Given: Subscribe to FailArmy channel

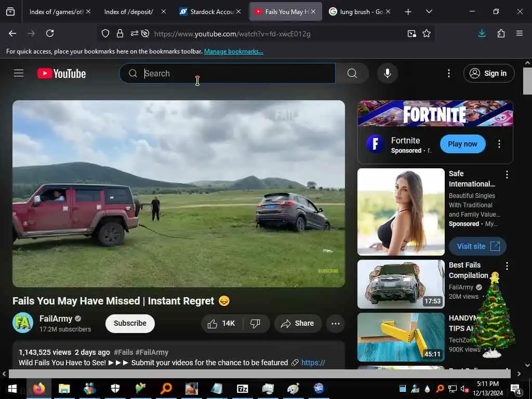Looking at the screenshot, I should (x=130, y=324).
